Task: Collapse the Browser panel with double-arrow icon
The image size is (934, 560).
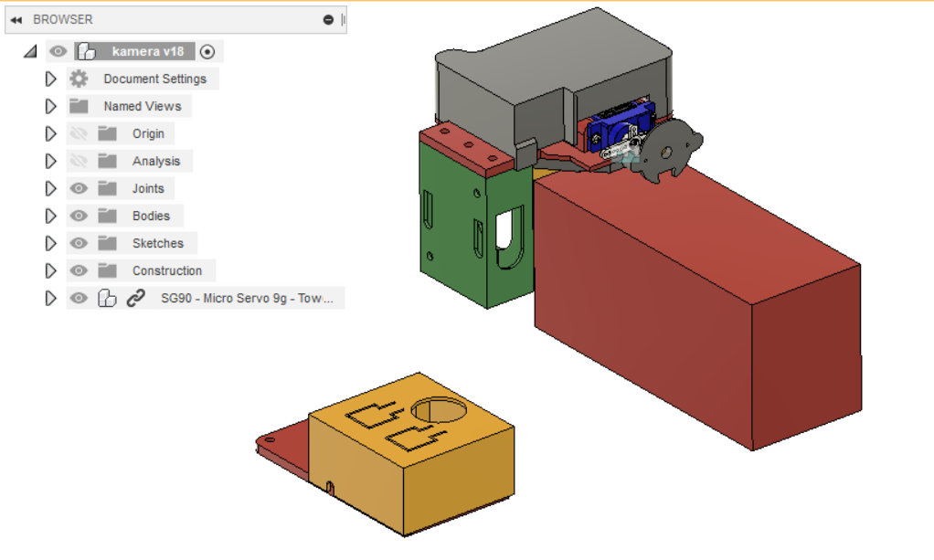Action: click(x=16, y=20)
